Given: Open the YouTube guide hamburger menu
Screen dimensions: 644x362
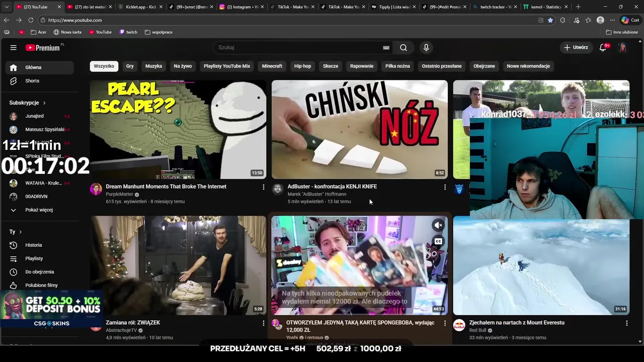Looking at the screenshot, I should [14, 48].
